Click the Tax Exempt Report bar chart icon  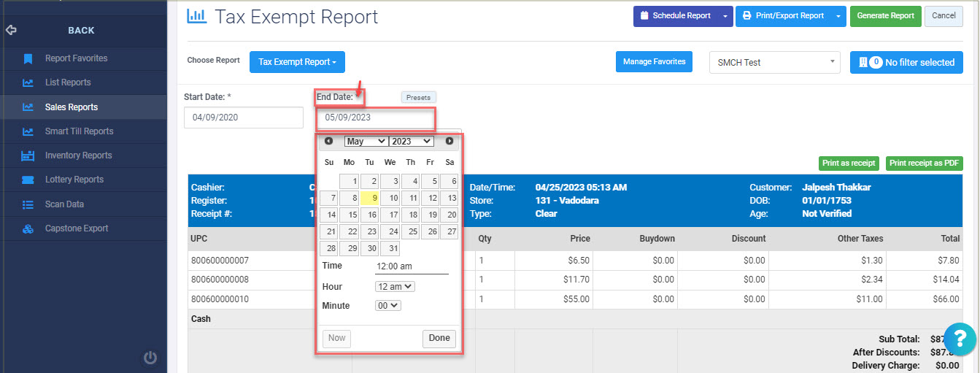[x=197, y=15]
